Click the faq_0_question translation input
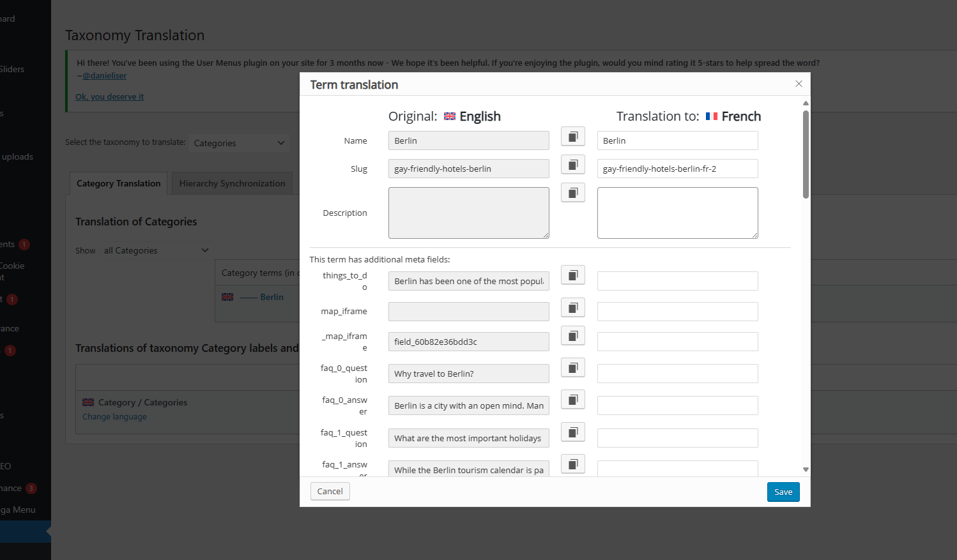The width and height of the screenshot is (957, 560). (677, 374)
